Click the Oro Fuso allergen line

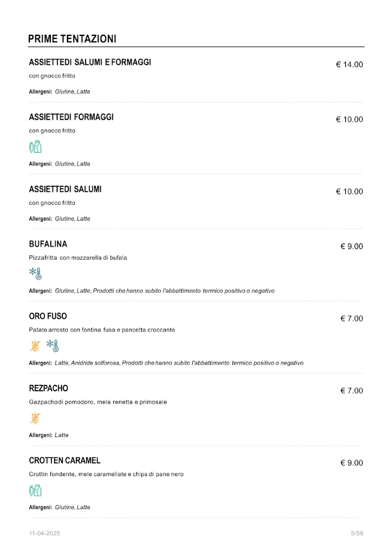point(166,363)
